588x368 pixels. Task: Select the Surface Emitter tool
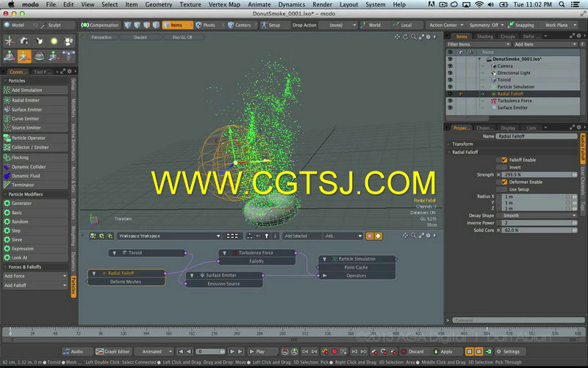(x=35, y=110)
